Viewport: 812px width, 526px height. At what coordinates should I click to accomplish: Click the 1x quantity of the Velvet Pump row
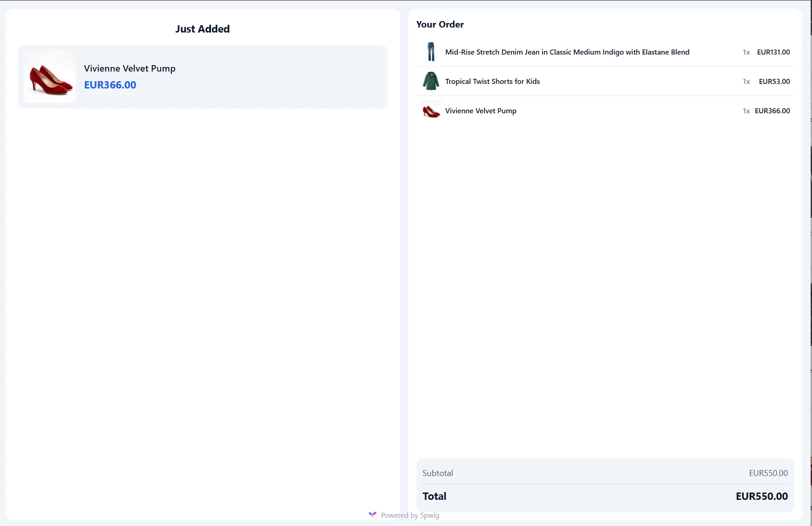pos(746,111)
